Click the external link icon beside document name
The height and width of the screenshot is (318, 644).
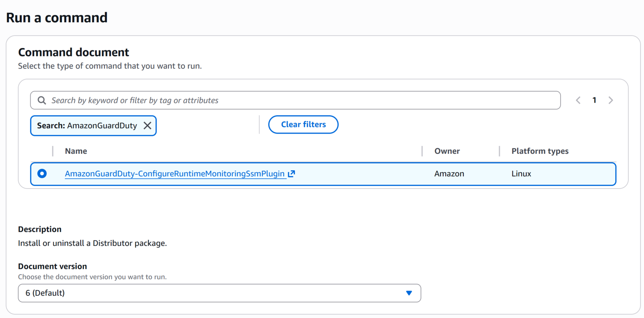pos(291,173)
